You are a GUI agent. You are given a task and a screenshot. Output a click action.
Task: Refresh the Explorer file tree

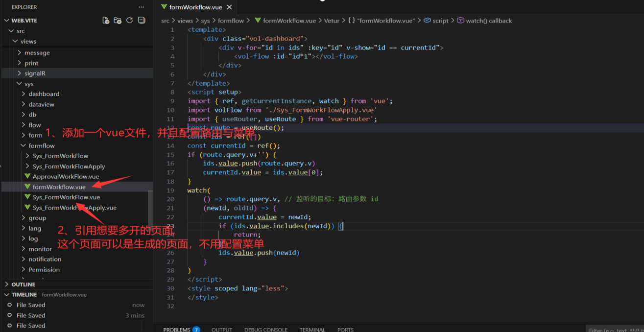coord(129,21)
